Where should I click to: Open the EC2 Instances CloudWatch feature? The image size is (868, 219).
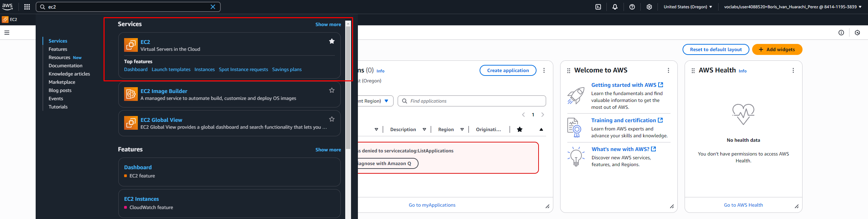[142, 199]
